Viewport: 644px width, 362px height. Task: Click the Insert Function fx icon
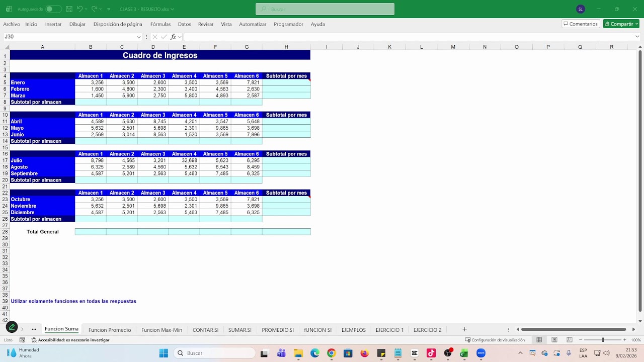173,37
